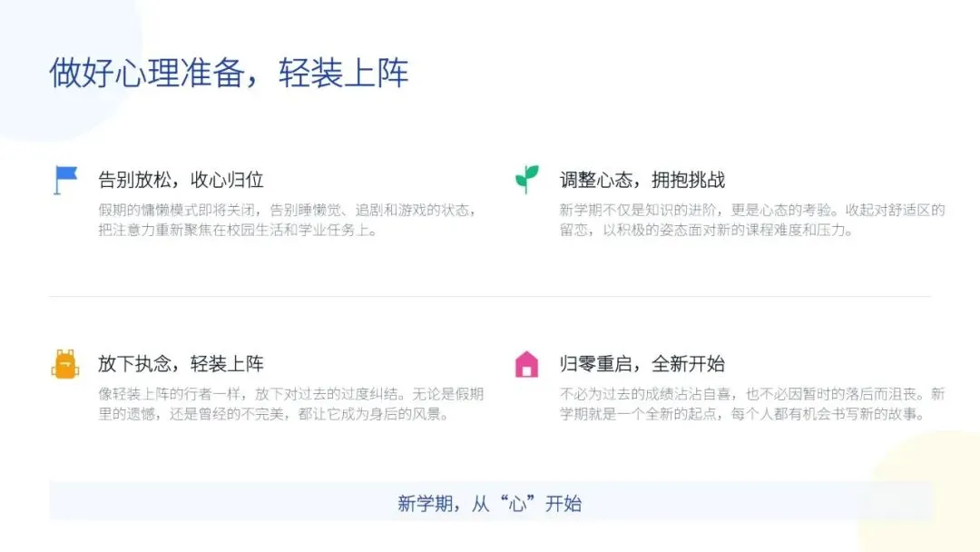Click the heading 放下执念，轻装上阵
This screenshot has height=552, width=980.
181,364
